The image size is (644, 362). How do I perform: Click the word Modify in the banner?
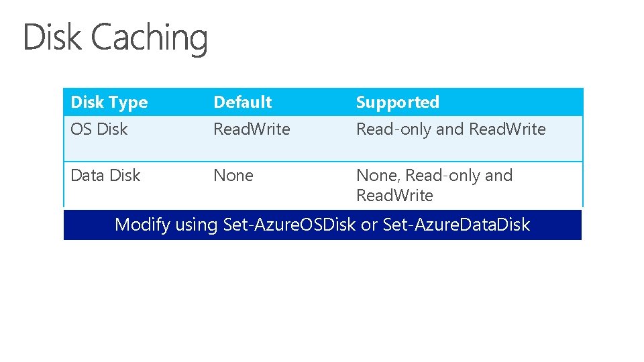coord(142,225)
